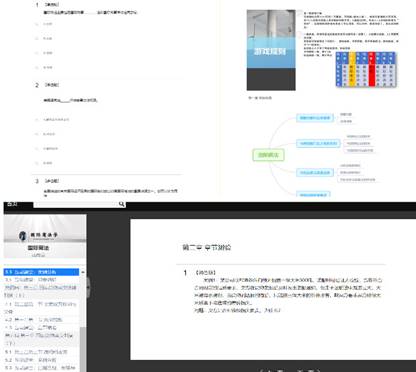This screenshot has height=372, width=416.
Task: Open chapter entry 5.1 in the sidebar list
Action: [41, 352]
